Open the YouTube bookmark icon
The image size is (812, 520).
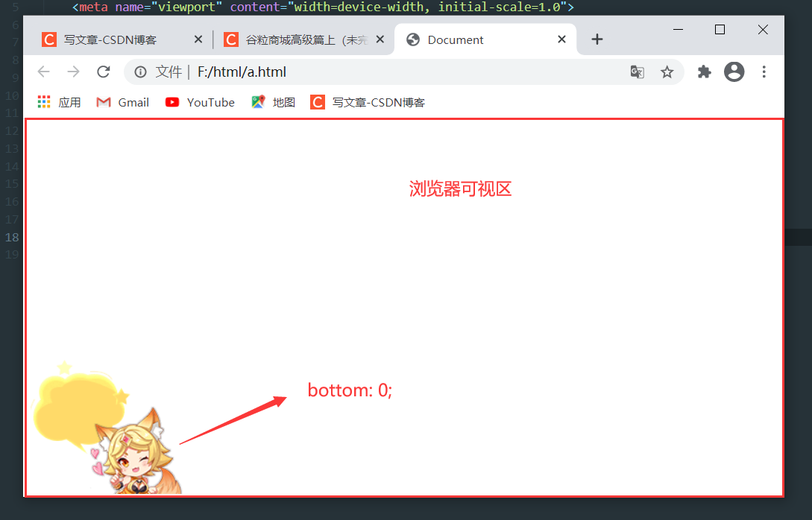point(171,102)
